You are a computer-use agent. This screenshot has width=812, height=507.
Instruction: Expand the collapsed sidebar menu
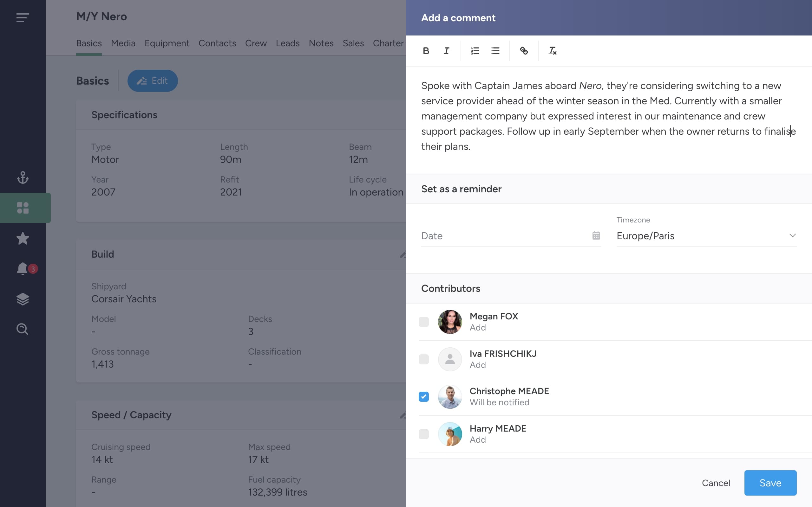click(x=23, y=17)
